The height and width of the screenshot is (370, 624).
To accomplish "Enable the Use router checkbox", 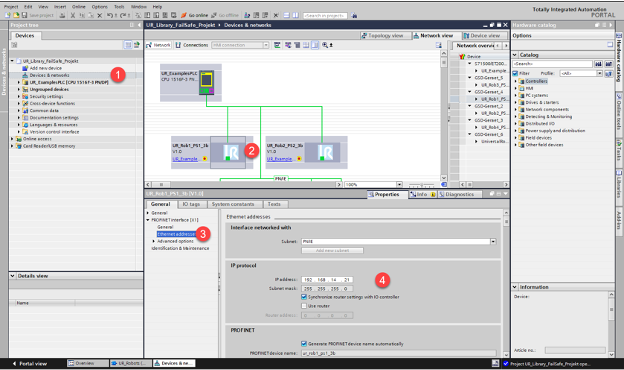I will pyautogui.click(x=304, y=306).
